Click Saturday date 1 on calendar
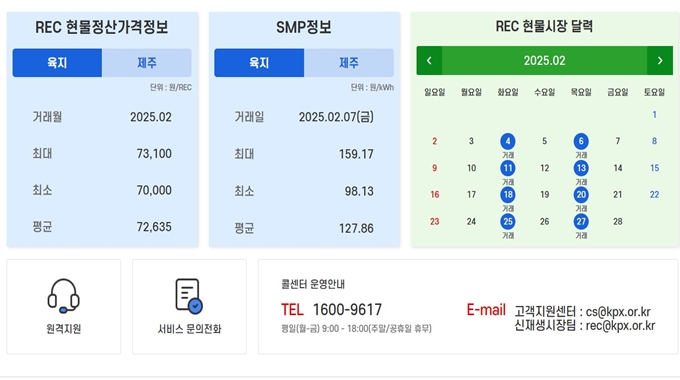Screen dimensions: 680x380 point(654,115)
